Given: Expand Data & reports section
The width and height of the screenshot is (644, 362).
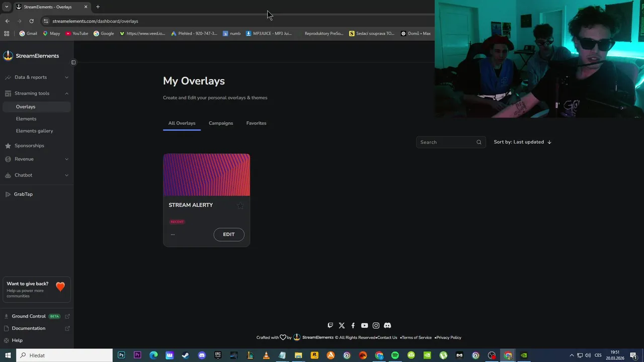Looking at the screenshot, I should point(37,77).
